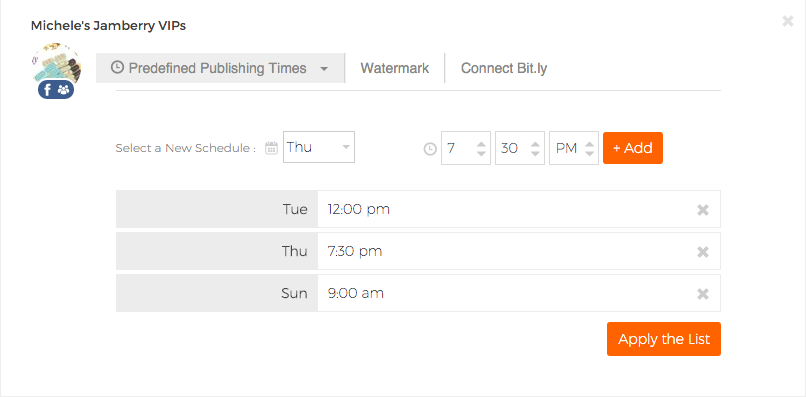Click Michele's Jamberry VIPs profile picture
This screenshot has width=806, height=397.
point(56,64)
